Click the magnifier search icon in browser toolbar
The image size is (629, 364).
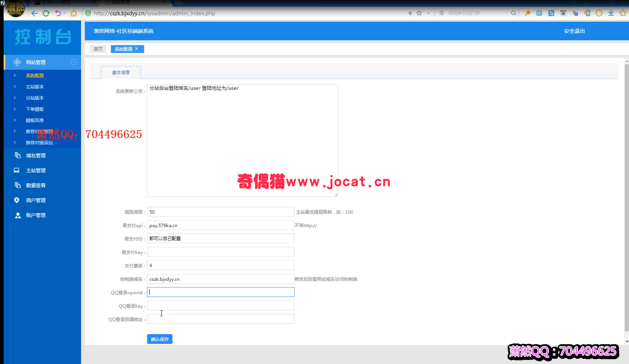click(x=513, y=13)
